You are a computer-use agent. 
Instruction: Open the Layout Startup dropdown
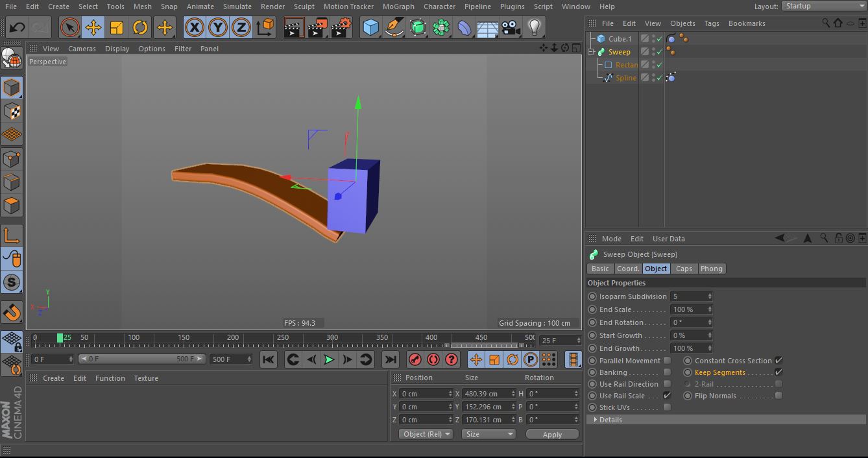click(823, 6)
